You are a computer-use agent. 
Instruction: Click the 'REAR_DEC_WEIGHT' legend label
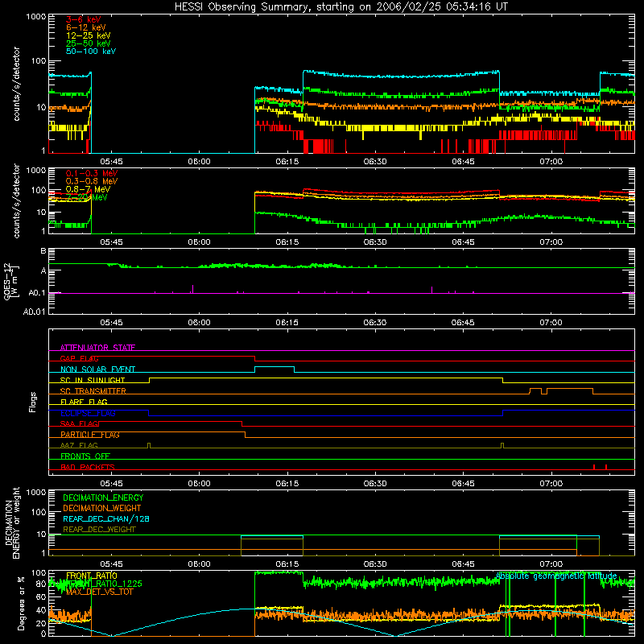pyautogui.click(x=99, y=530)
